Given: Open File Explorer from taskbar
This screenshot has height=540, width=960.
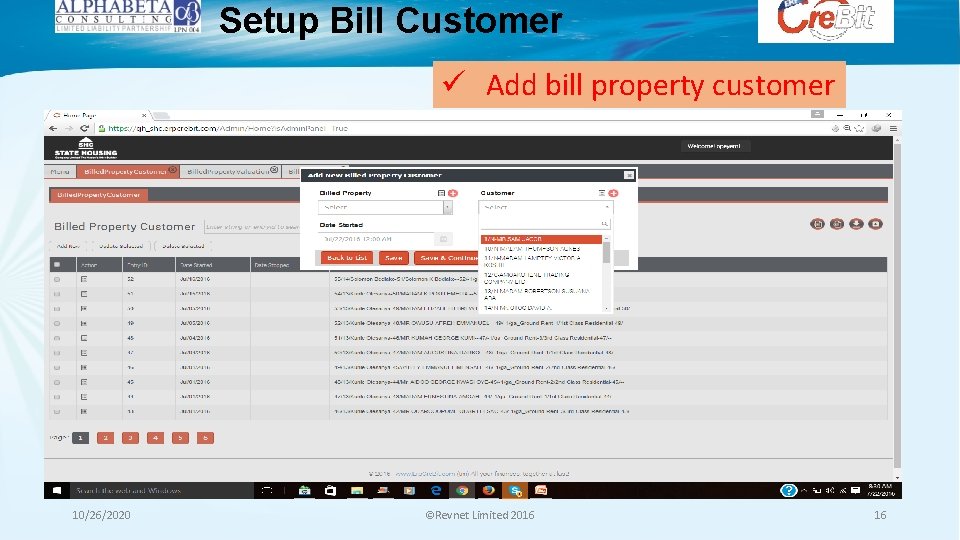Looking at the screenshot, I should (x=357, y=490).
